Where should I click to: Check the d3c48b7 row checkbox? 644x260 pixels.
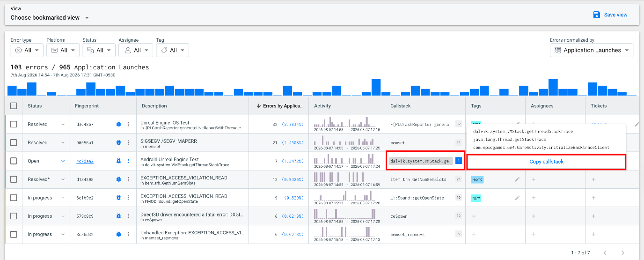[x=14, y=124]
